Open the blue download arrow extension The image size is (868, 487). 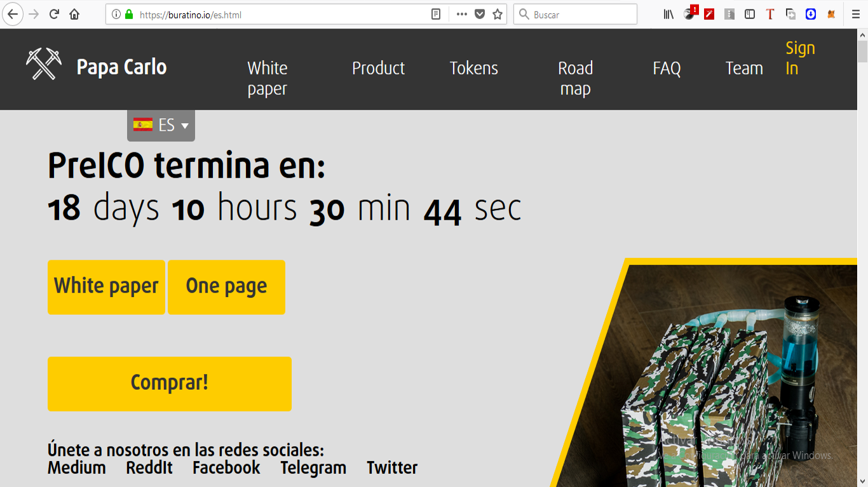pos(811,14)
